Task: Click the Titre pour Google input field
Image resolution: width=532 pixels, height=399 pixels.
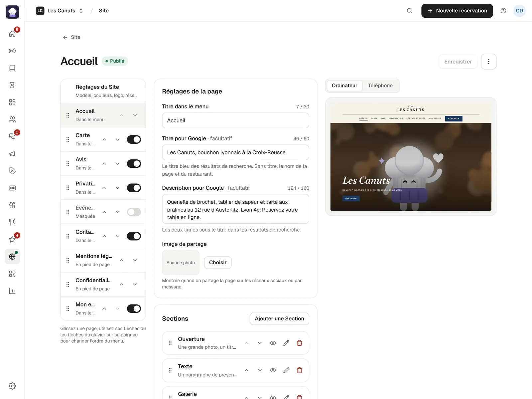Action: (235, 152)
